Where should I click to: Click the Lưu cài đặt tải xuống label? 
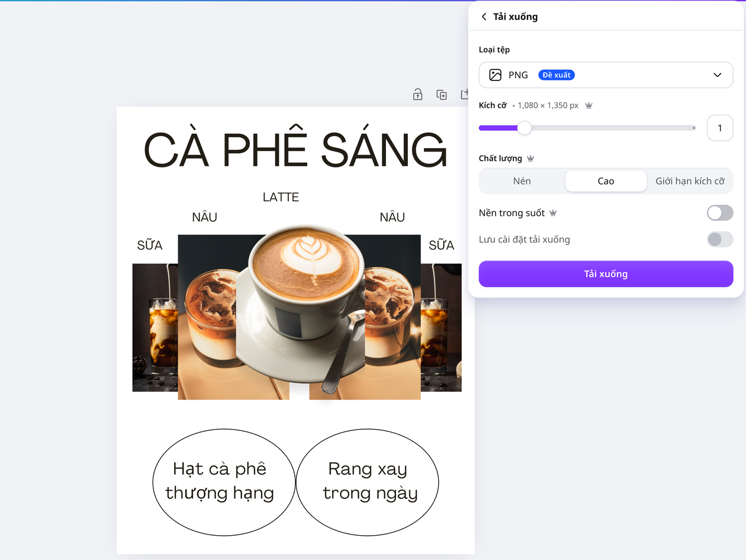[525, 240]
